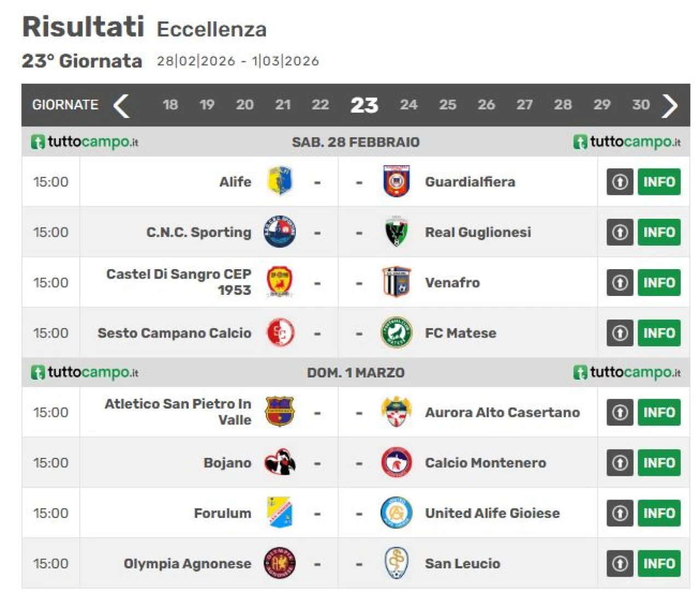Show next giornate with right chevron
This screenshot has width=700, height=593.
click(669, 105)
